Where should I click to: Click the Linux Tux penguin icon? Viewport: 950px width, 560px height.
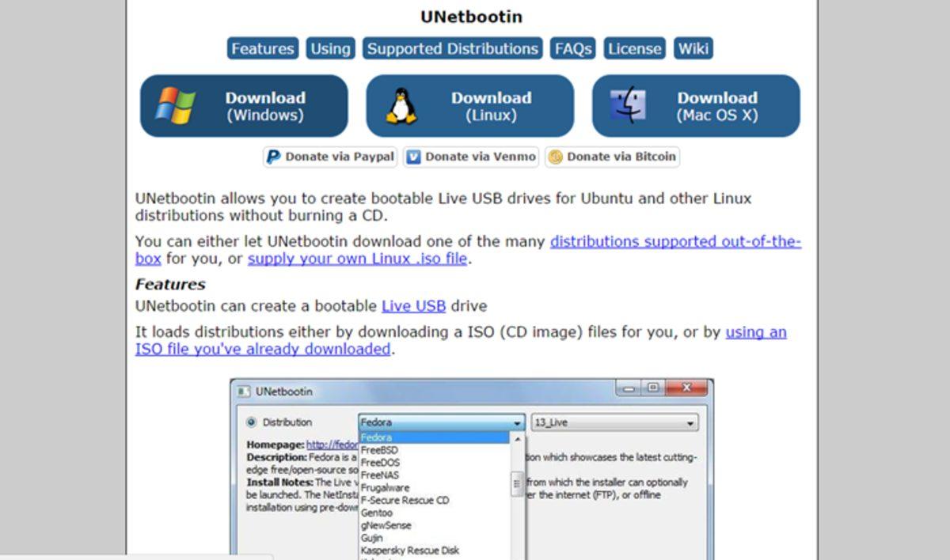(401, 106)
